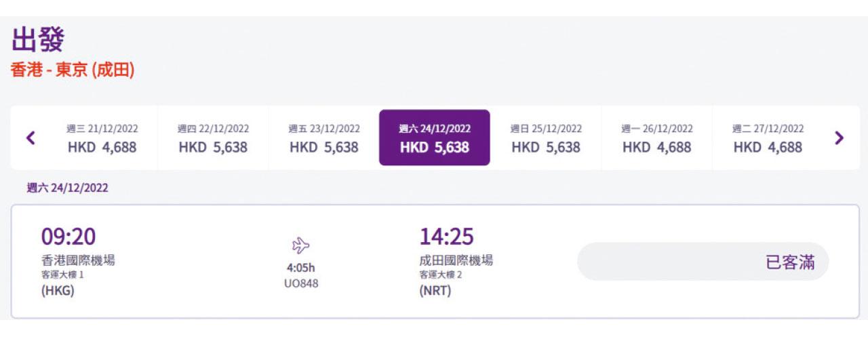
Task: Click the 香港 - 東京 (成田) route text
Action: click(x=73, y=70)
